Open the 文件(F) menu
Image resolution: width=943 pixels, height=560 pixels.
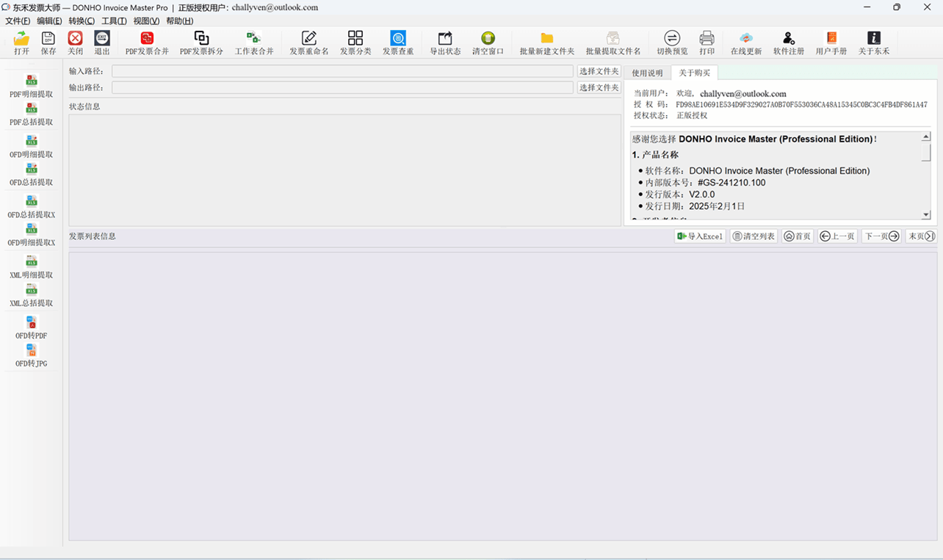tap(18, 21)
